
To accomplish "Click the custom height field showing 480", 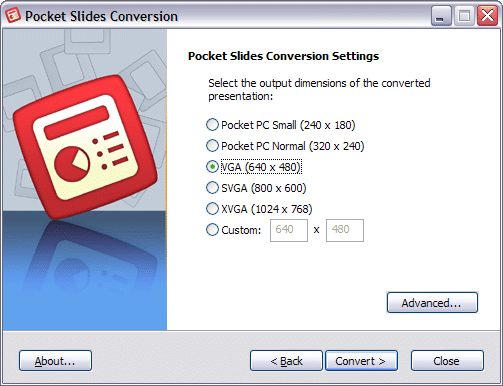I will (345, 230).
